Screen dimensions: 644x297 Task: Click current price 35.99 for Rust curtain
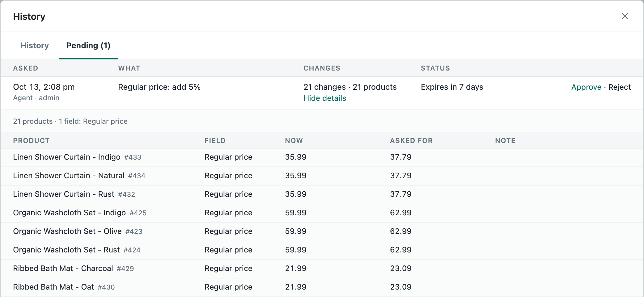[295, 194]
